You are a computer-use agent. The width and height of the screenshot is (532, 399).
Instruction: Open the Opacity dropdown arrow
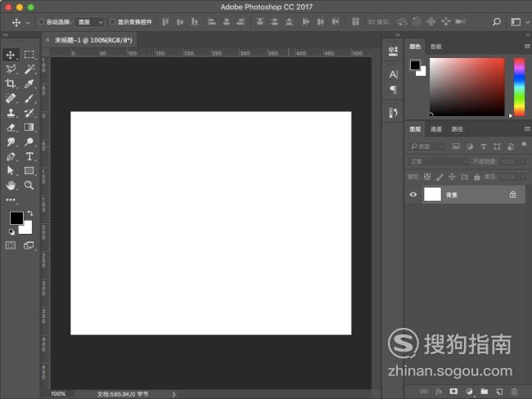pyautogui.click(x=524, y=161)
